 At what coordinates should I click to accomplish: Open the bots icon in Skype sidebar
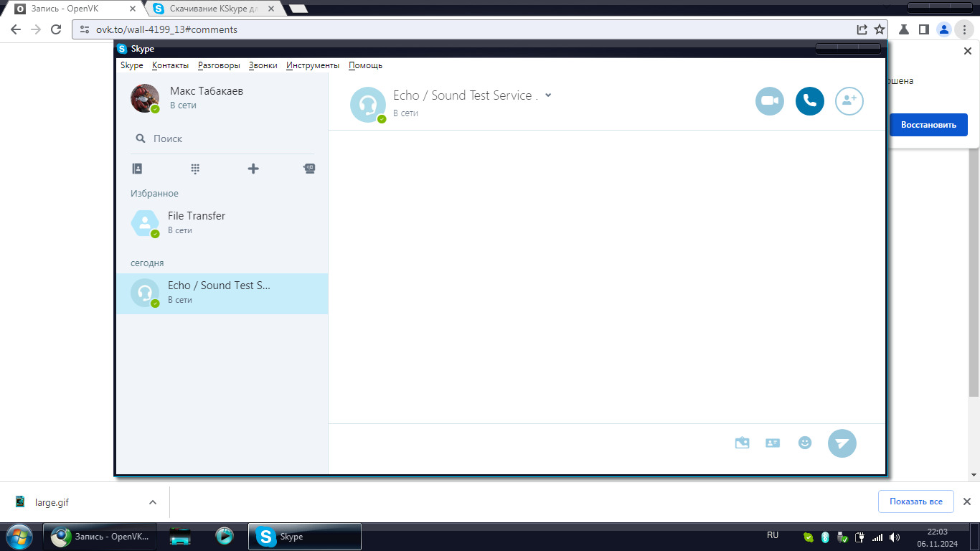(309, 169)
